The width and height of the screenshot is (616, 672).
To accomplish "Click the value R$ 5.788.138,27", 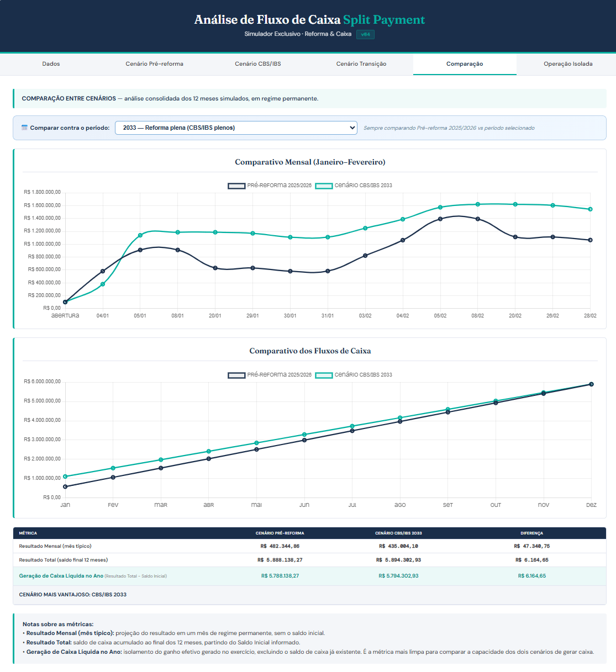I will pos(280,576).
